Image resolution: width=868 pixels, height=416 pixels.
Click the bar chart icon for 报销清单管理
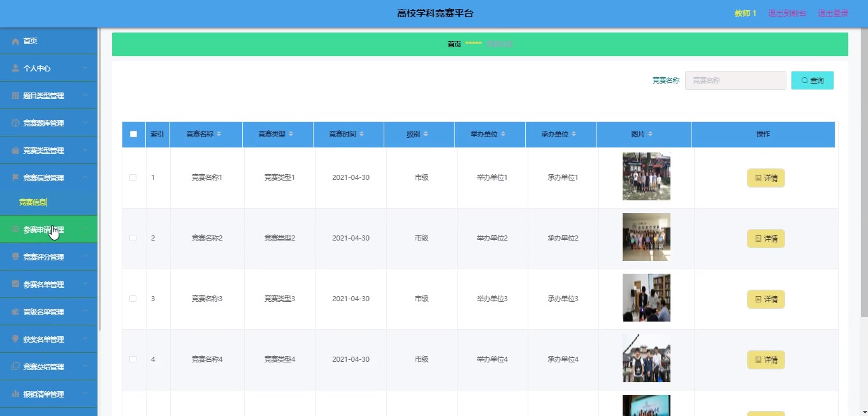click(15, 394)
